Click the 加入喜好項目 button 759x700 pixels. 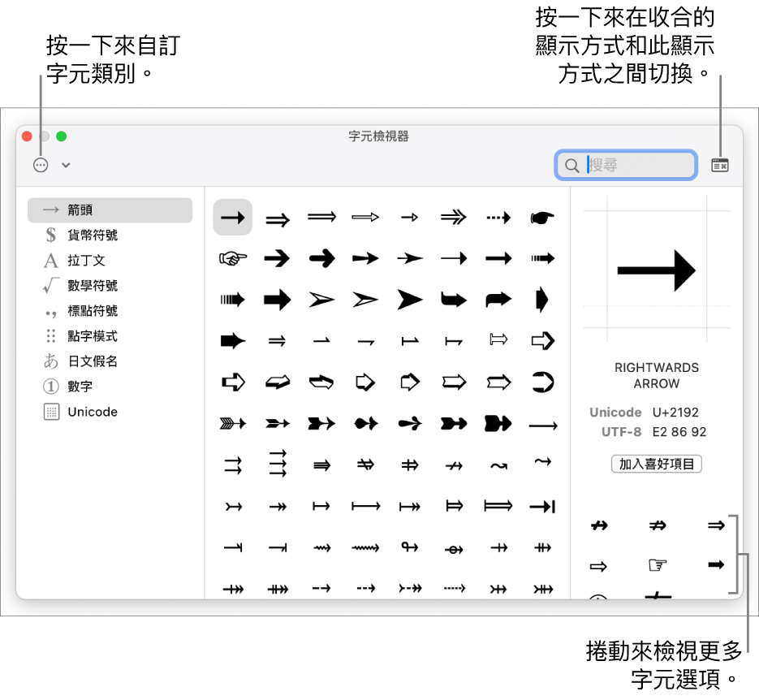tap(656, 464)
